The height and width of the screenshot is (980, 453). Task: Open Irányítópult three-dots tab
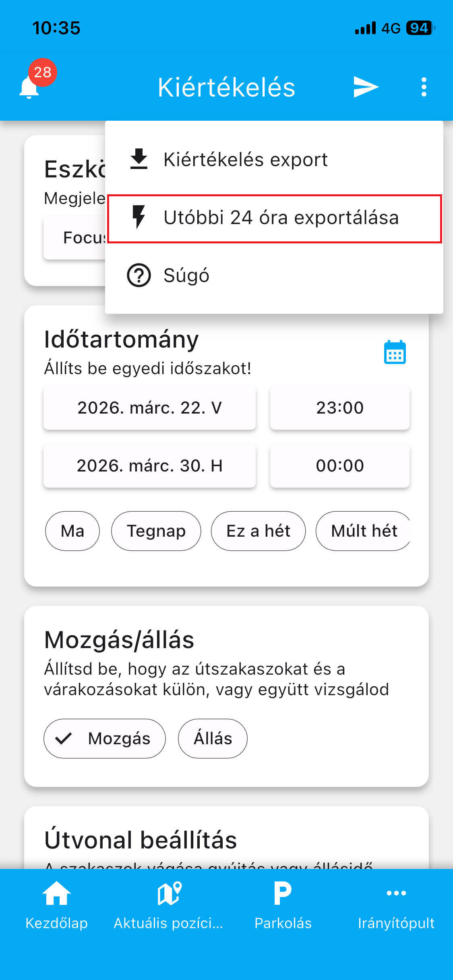(396, 894)
